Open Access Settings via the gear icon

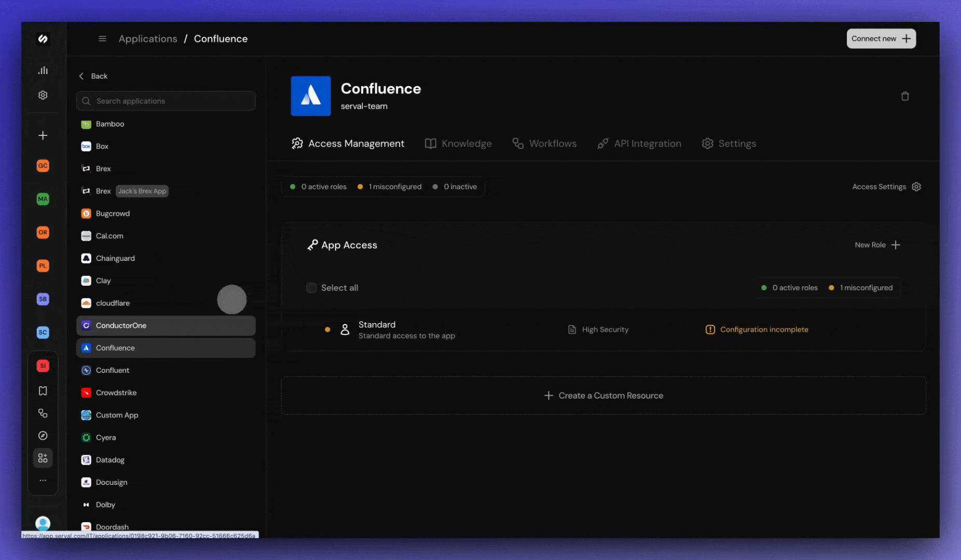[916, 186]
